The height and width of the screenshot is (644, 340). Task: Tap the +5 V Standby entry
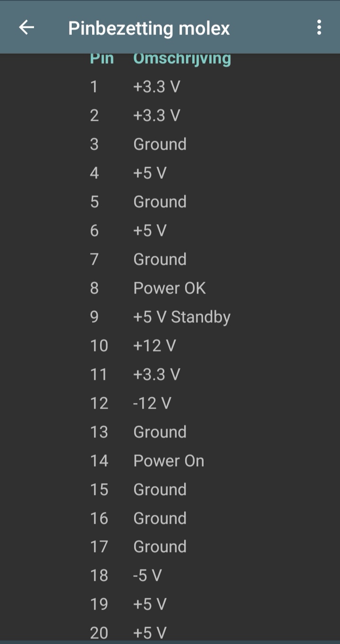182,317
